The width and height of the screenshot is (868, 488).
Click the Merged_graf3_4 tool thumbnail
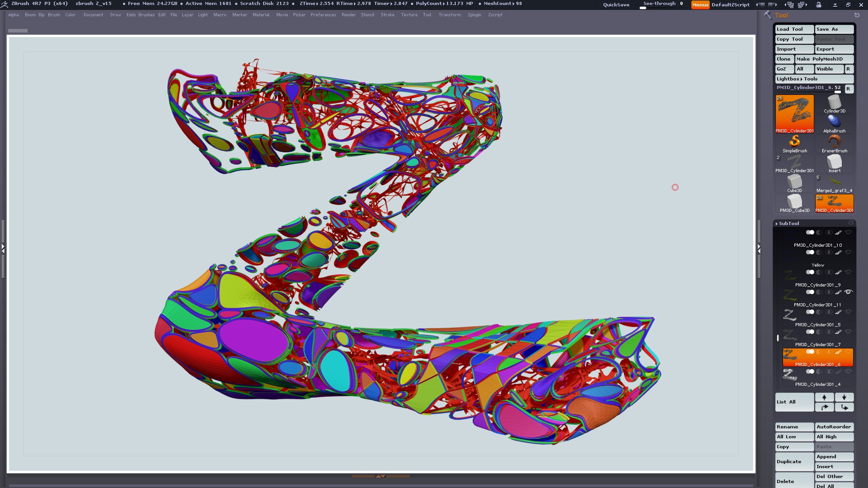834,183
